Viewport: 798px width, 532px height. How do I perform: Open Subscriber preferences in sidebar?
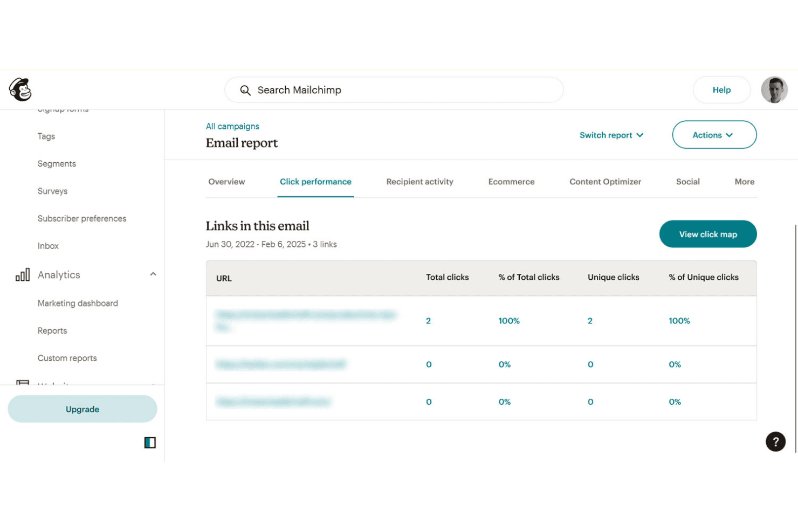coord(82,219)
